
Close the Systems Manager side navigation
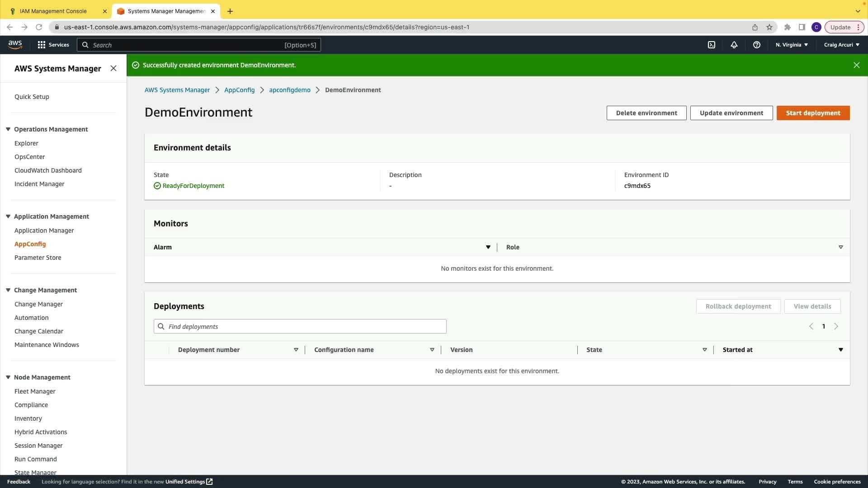(x=113, y=68)
